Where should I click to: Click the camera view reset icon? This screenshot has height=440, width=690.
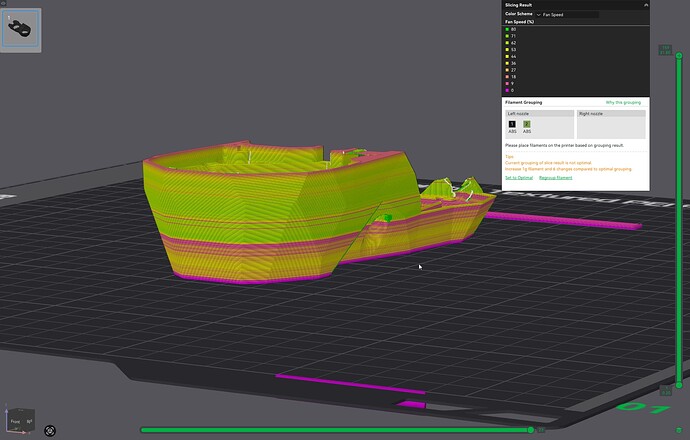50,430
